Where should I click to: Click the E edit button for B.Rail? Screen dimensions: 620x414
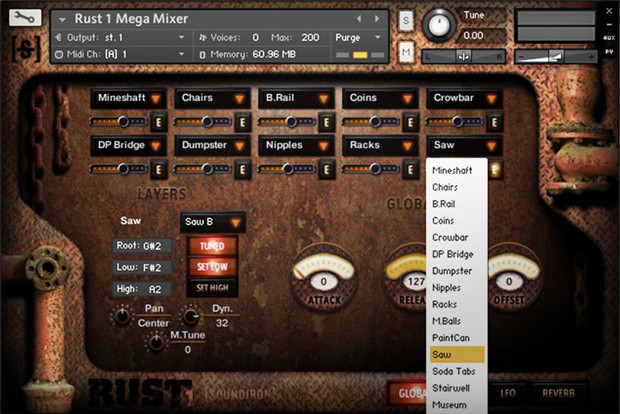coord(327,123)
